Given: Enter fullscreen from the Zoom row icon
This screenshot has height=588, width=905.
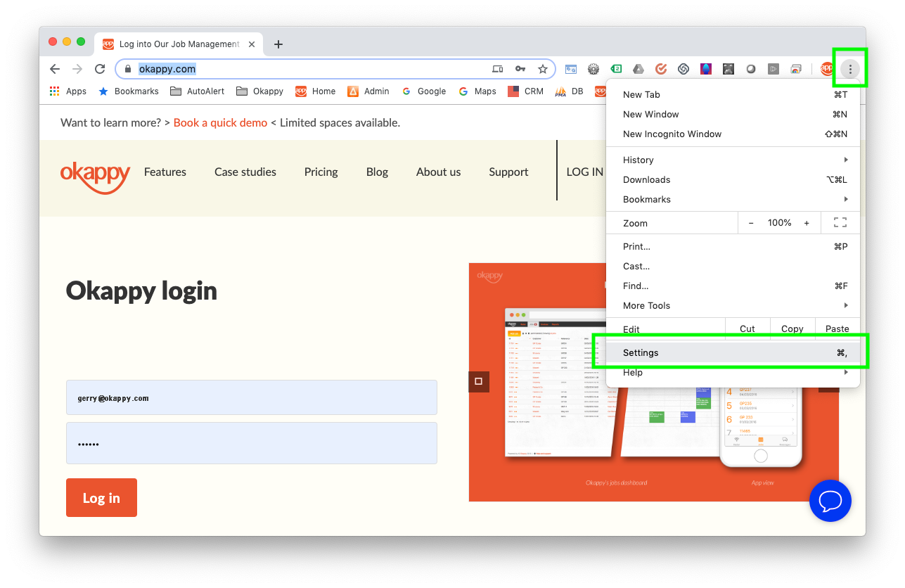Looking at the screenshot, I should pos(840,223).
